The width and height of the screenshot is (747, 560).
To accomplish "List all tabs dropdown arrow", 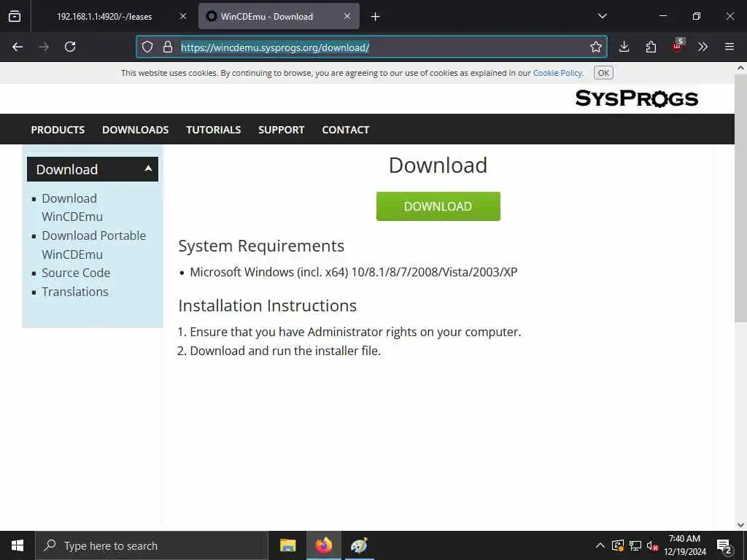I will click(x=603, y=16).
